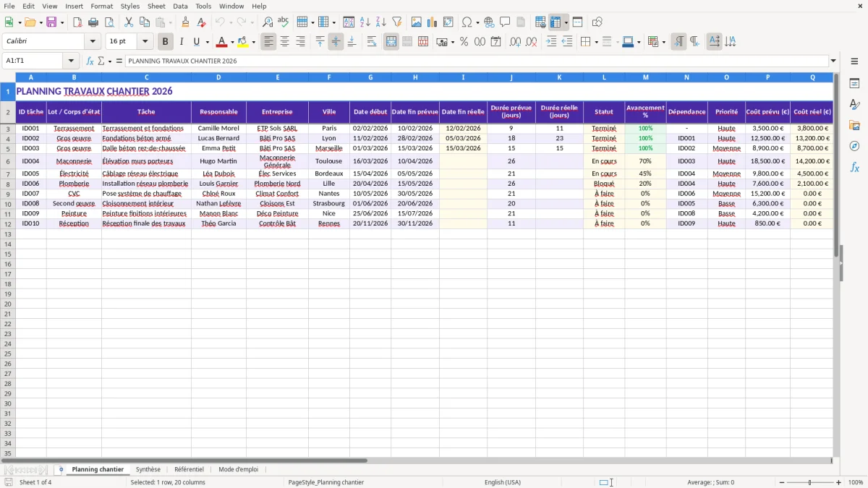This screenshot has width=868, height=488.
Task: Increase indent of cell
Action: 551,42
